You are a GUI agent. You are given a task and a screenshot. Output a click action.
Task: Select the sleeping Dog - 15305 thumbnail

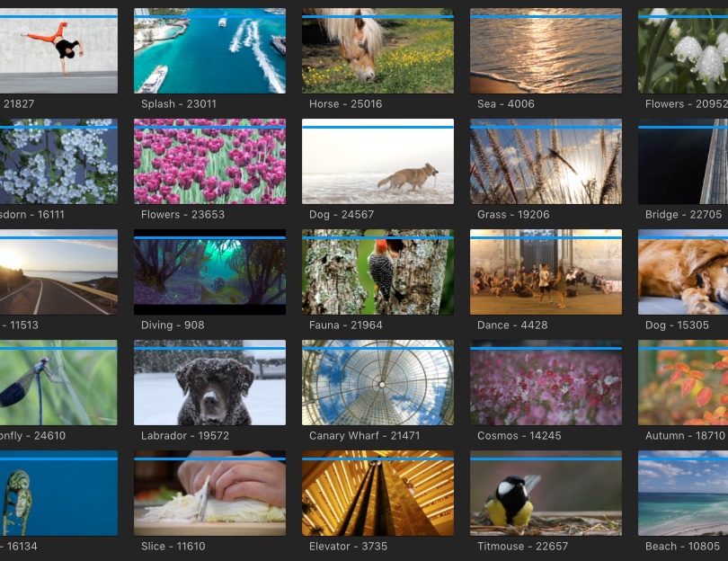click(683, 273)
